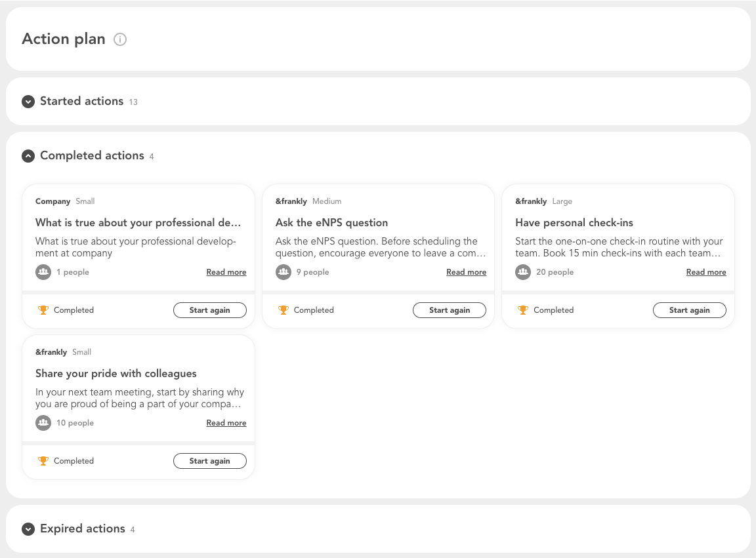Click people icon on Share your pride card
This screenshot has width=756, height=558.
click(43, 423)
